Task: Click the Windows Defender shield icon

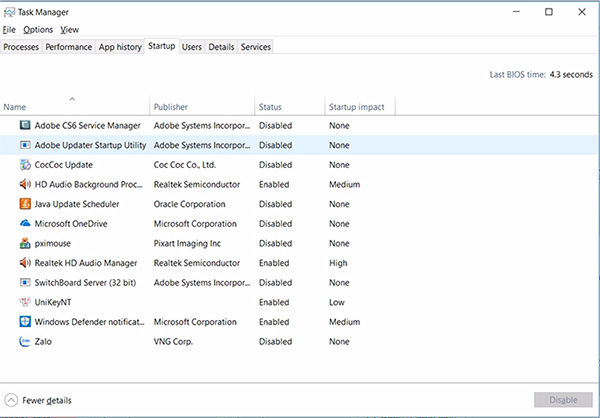Action: pyautogui.click(x=25, y=321)
